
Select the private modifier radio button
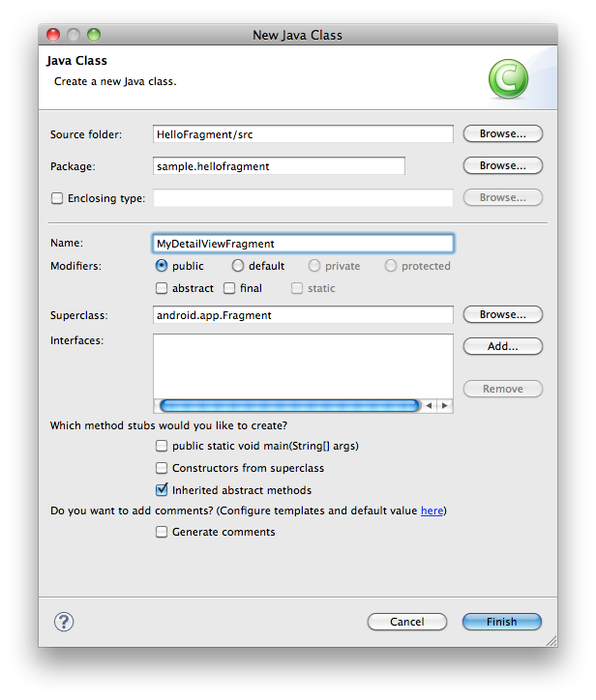[314, 266]
